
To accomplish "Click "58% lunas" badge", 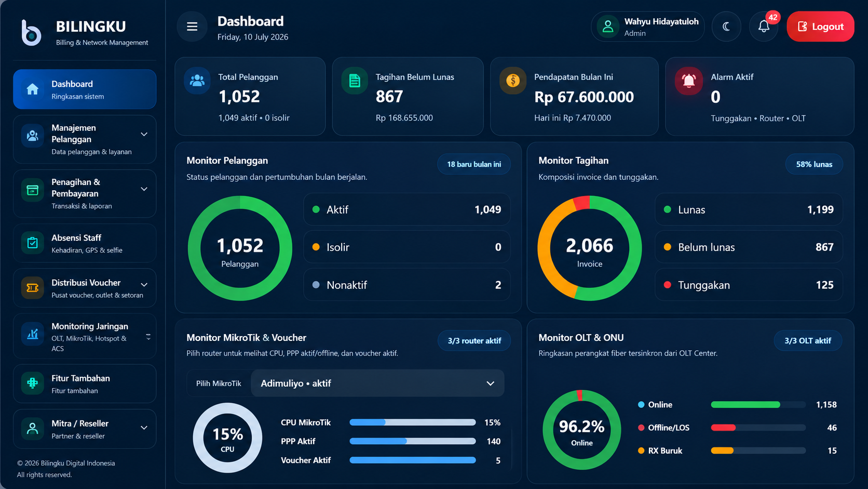I will (814, 164).
